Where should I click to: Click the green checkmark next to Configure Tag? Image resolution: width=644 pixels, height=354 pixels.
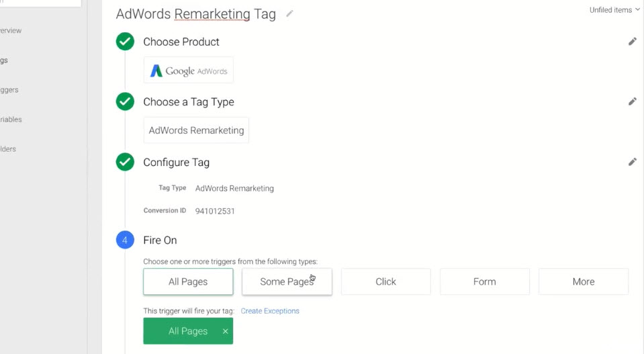(x=125, y=162)
